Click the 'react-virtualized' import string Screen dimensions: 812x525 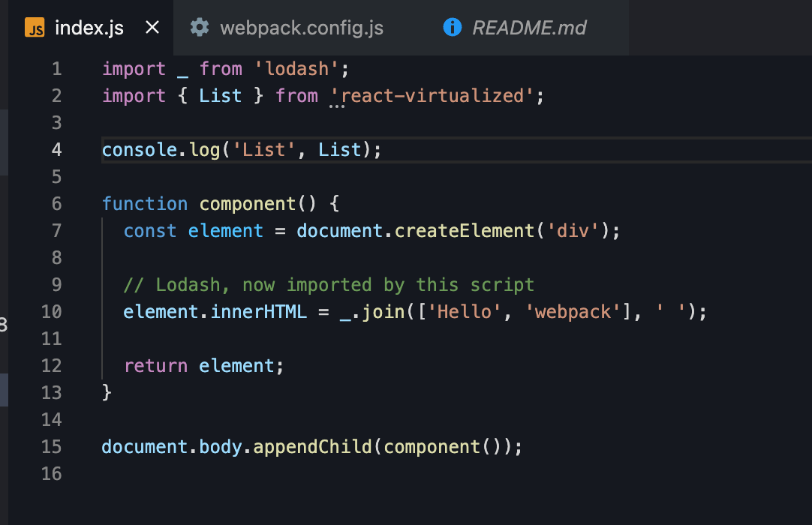click(x=432, y=96)
